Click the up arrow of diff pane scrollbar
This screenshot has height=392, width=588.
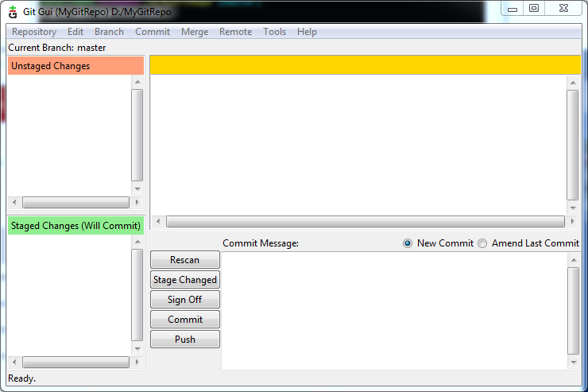(573, 83)
